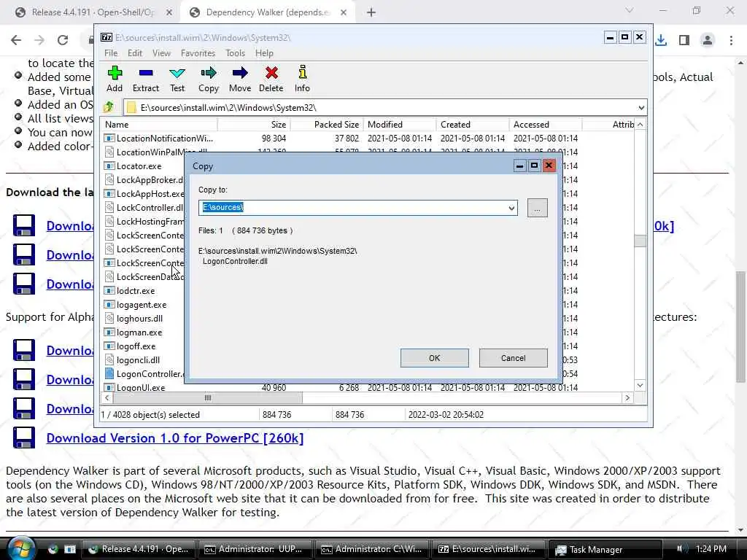Open Chrome downloads icon
747x560 pixels.
661,40
